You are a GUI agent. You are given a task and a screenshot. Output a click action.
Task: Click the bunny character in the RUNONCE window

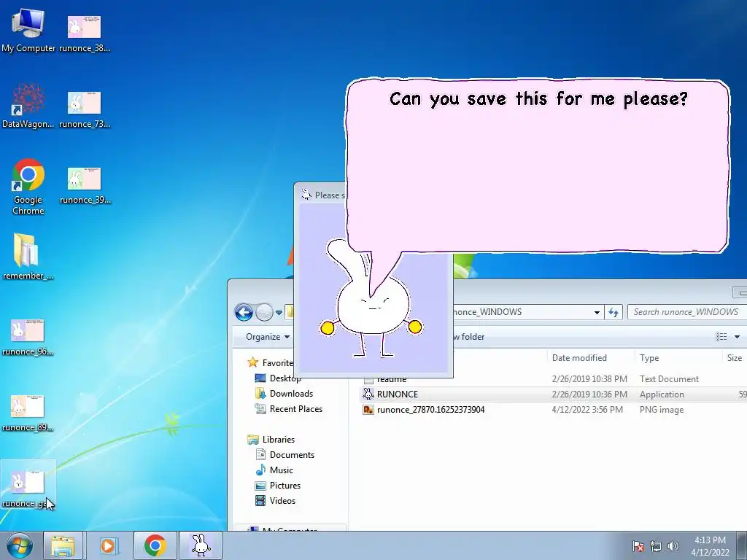click(x=370, y=305)
